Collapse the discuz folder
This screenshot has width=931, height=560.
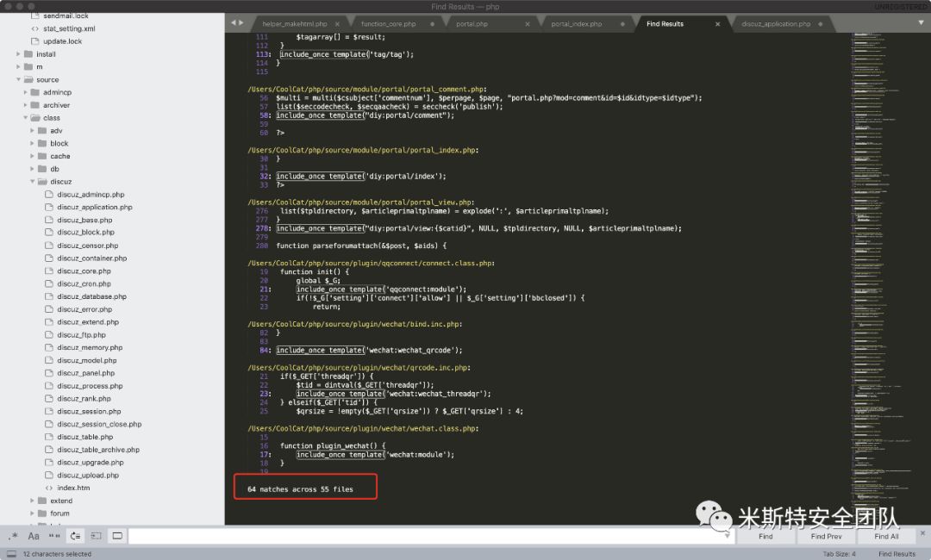(33, 182)
